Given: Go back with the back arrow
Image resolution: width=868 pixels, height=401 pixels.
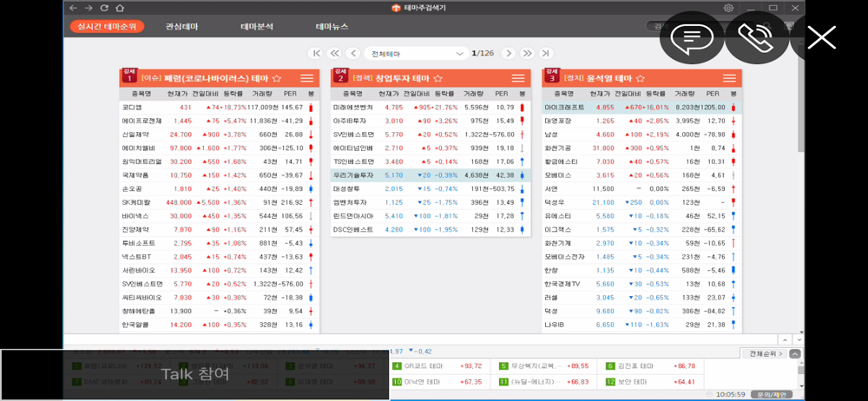Looking at the screenshot, I should [x=73, y=8].
